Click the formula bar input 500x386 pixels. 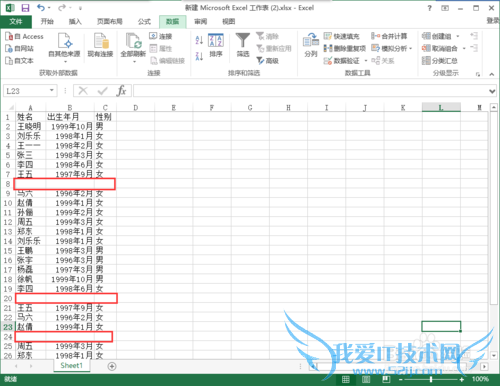pos(310,91)
